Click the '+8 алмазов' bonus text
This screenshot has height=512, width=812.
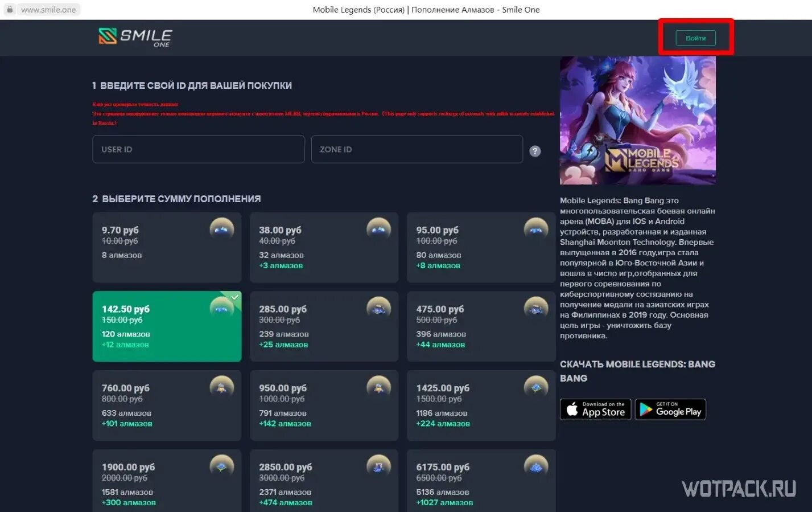click(438, 266)
